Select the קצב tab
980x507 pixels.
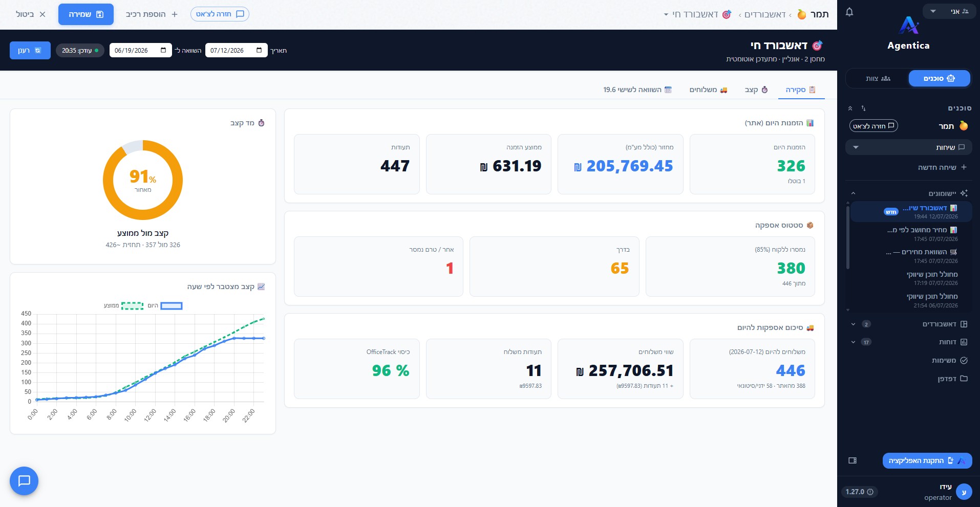tap(756, 90)
